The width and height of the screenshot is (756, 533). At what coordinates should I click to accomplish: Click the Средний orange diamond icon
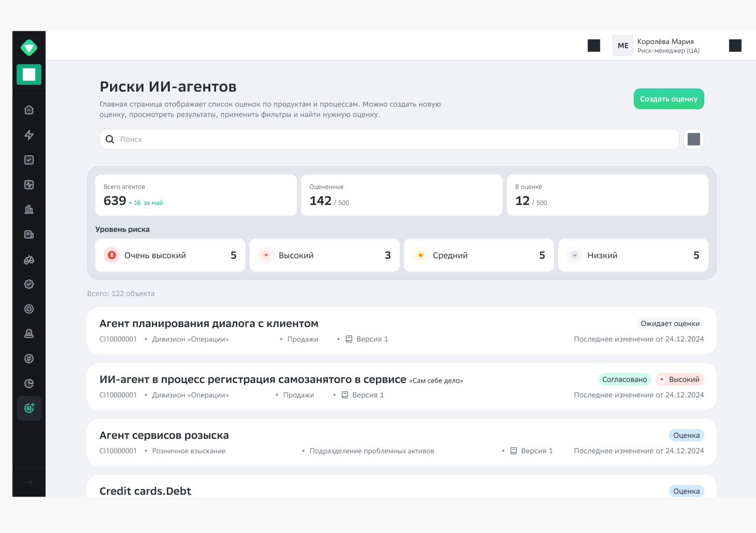pos(420,255)
